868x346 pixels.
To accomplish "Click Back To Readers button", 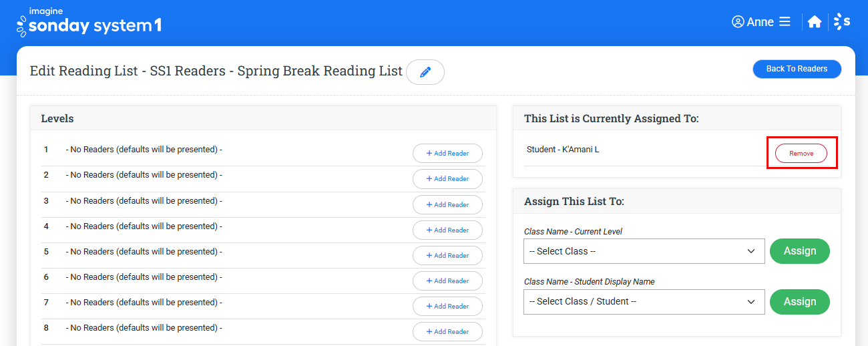I will (797, 69).
